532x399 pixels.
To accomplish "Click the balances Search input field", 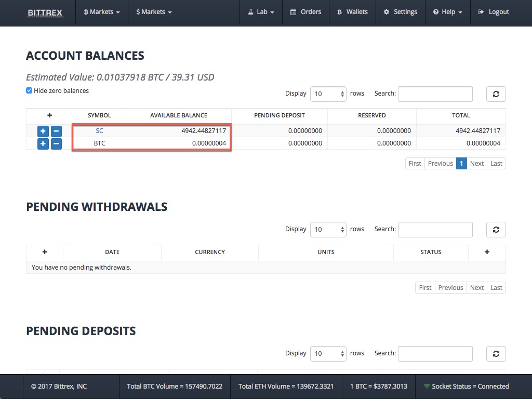I will pos(435,94).
